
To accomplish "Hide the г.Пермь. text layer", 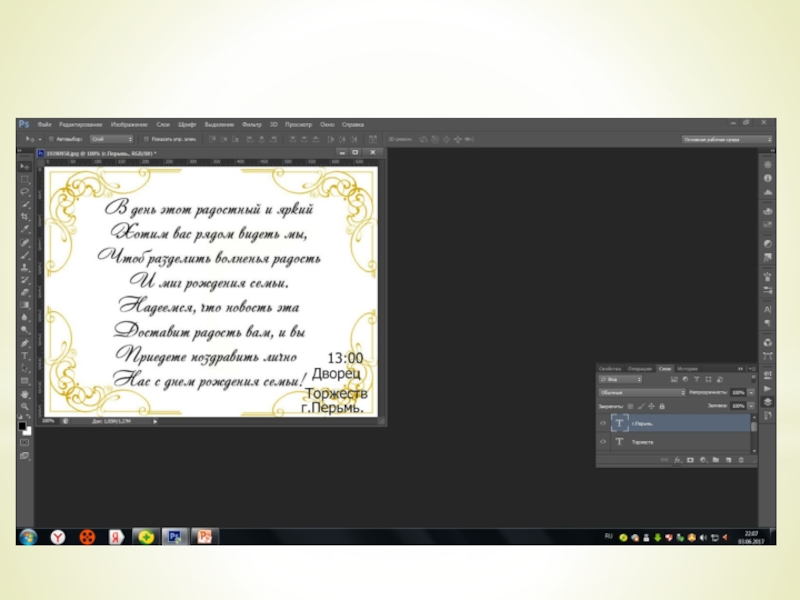I will 602,423.
